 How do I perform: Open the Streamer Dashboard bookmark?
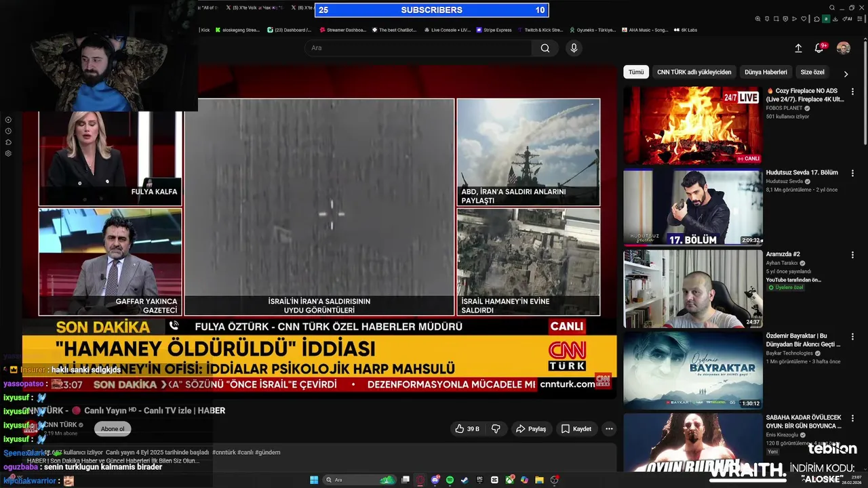(342, 30)
